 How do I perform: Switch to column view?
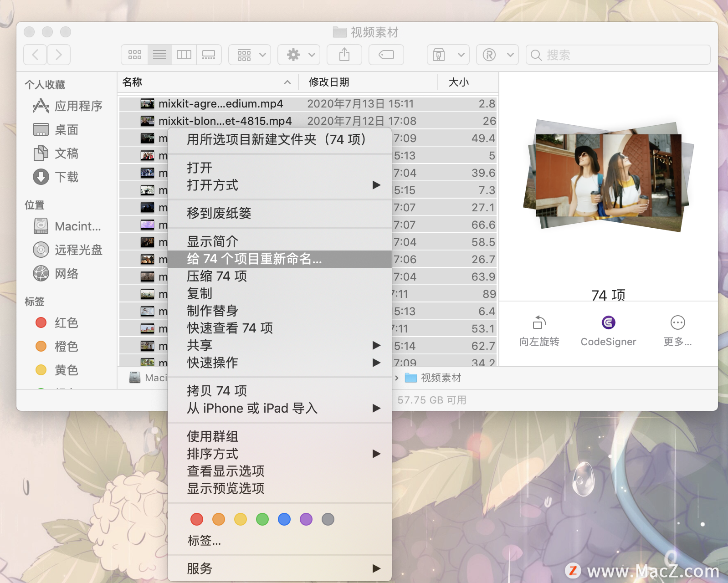[184, 55]
